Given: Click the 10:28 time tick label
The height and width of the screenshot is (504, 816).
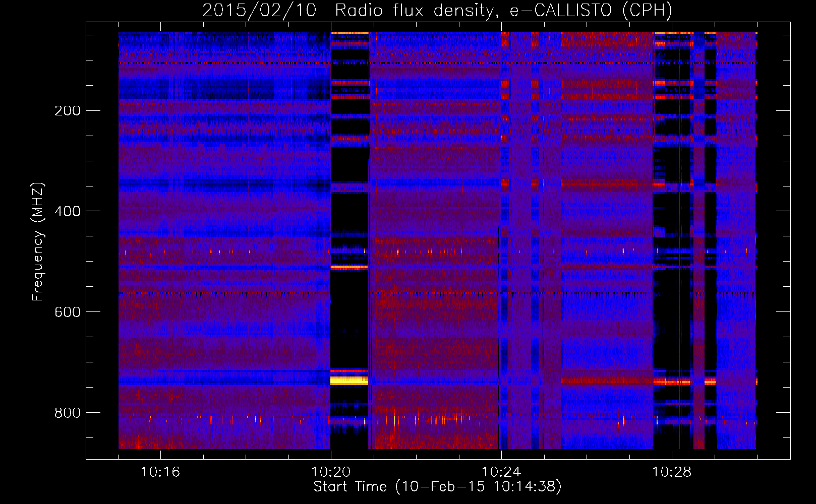Looking at the screenshot, I should pos(672,472).
